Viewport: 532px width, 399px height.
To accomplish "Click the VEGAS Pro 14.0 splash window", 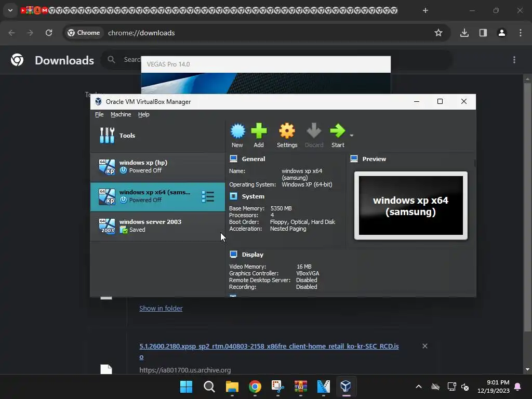I will tap(265, 75).
